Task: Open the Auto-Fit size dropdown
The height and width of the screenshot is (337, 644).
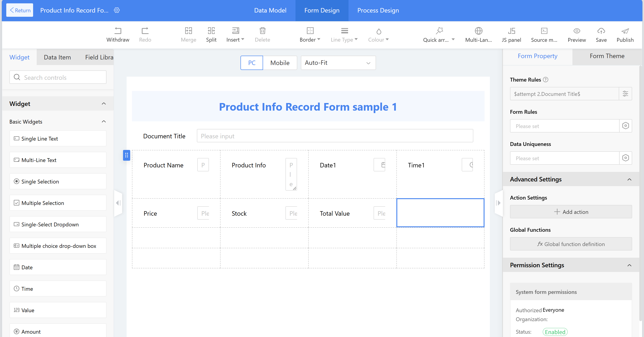Action: (338, 63)
